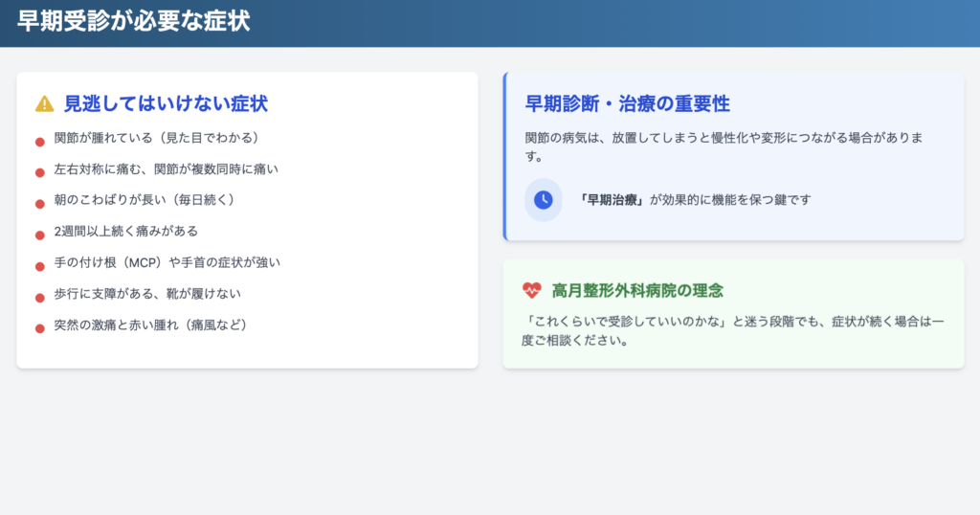Image resolution: width=980 pixels, height=515 pixels.
Task: Select the 見逃してはいけない症状 heading
Action: click(165, 103)
